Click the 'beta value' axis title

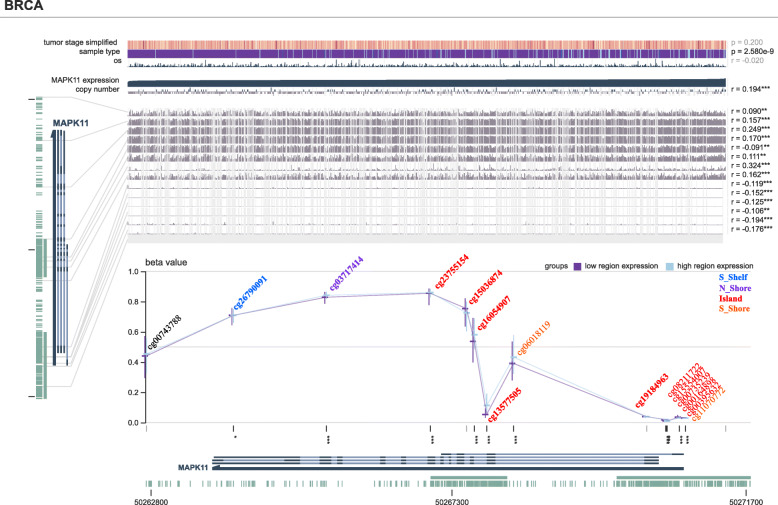point(166,262)
